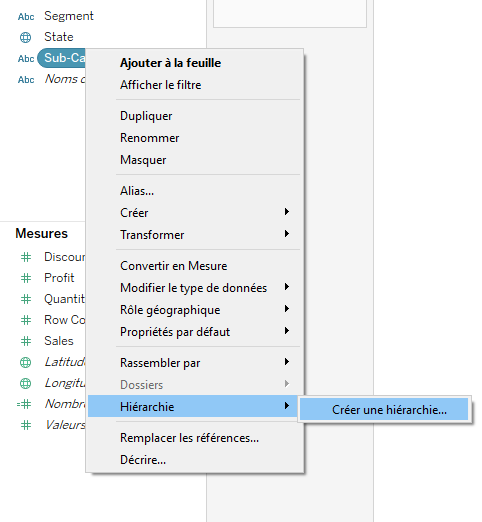Viewport: 482px width, 522px height.
Task: Click Dupliquer in the context menu
Action: pyautogui.click(x=146, y=116)
